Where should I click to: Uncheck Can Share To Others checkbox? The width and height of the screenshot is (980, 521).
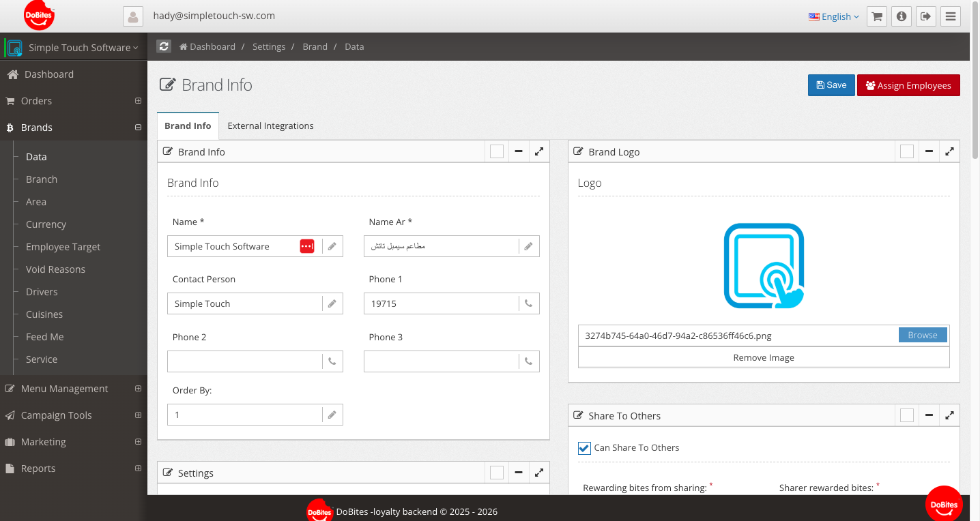point(584,448)
